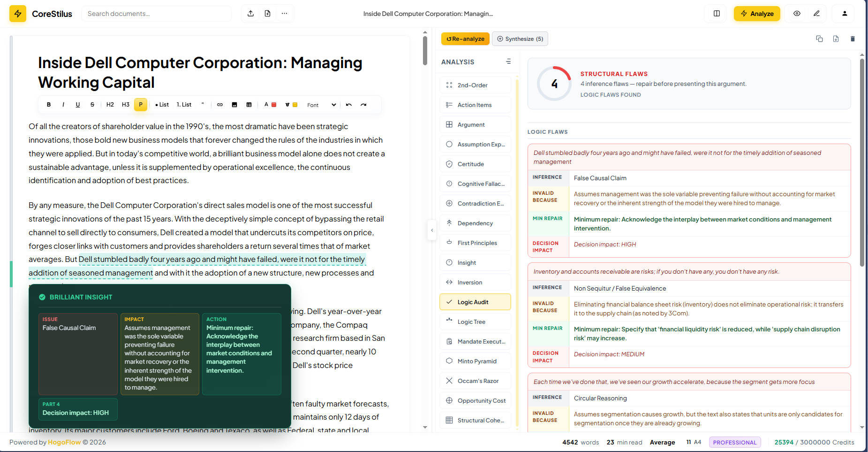The image size is (868, 452).
Task: Open the Font dropdown in the editor toolbar
Action: click(321, 105)
